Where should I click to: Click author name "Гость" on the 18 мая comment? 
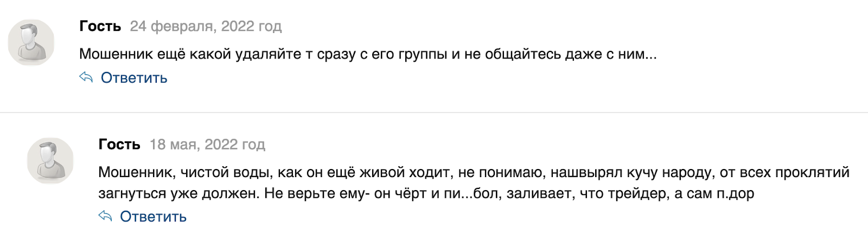(x=119, y=144)
